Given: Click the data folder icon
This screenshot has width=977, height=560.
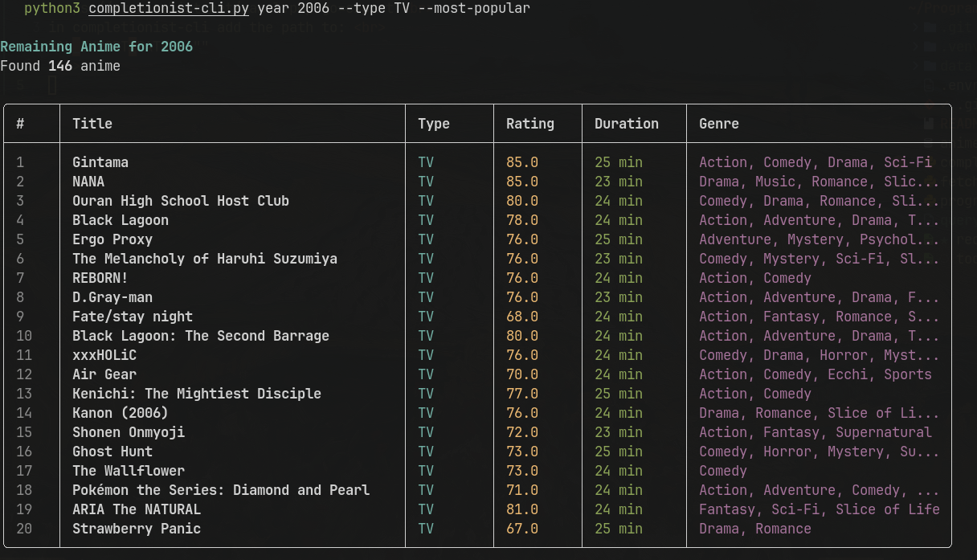Looking at the screenshot, I should click(930, 66).
